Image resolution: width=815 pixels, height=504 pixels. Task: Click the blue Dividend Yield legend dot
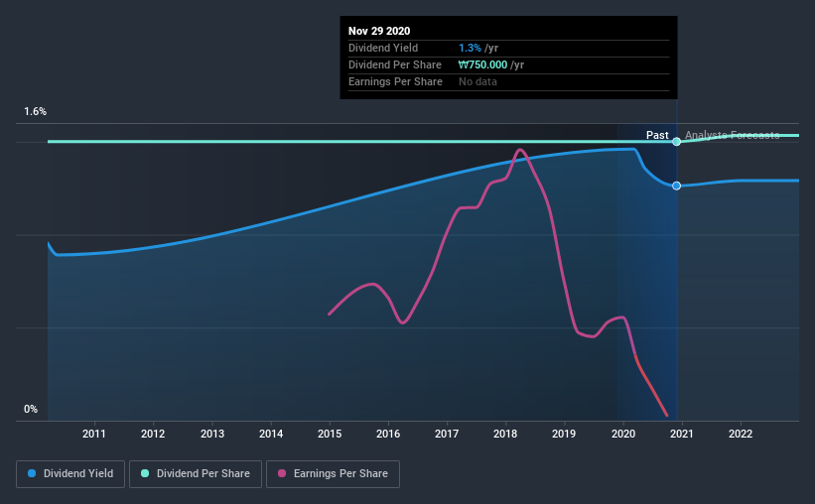[32, 473]
